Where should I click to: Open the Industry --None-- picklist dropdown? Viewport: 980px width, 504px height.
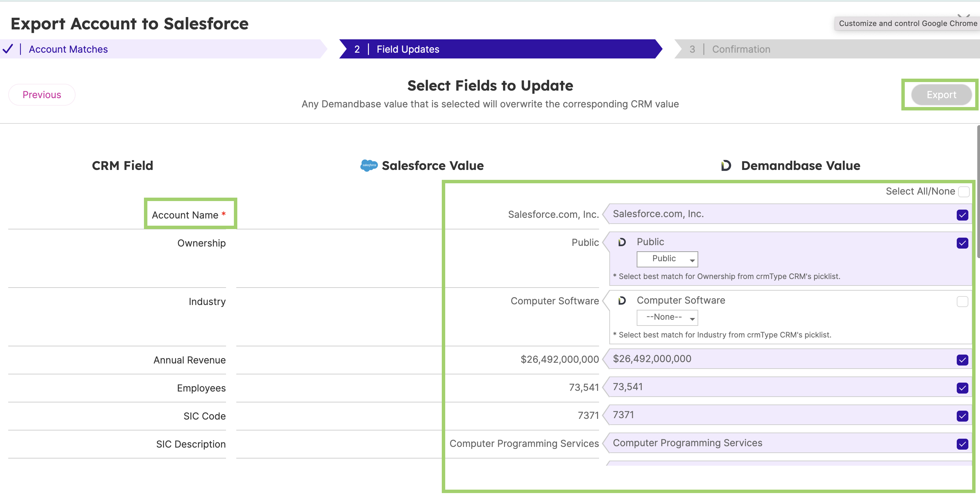point(667,318)
